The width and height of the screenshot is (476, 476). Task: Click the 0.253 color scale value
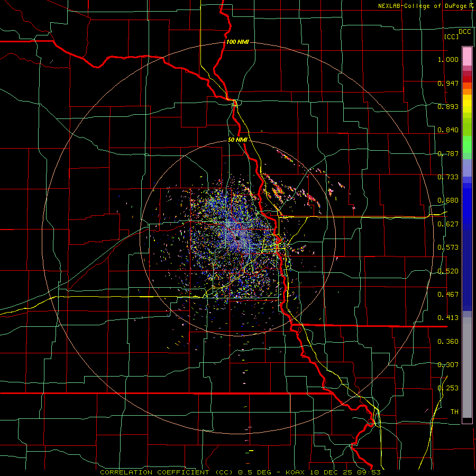[448, 388]
